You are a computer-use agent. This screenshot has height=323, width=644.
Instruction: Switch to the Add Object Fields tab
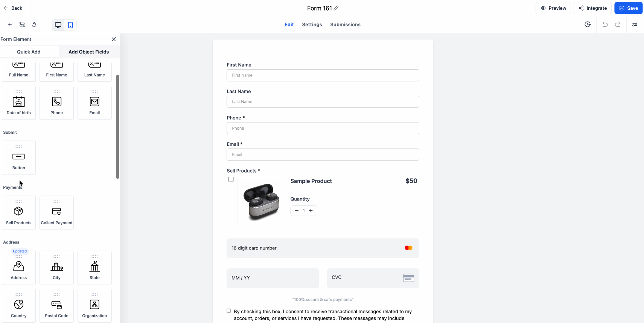point(88,52)
